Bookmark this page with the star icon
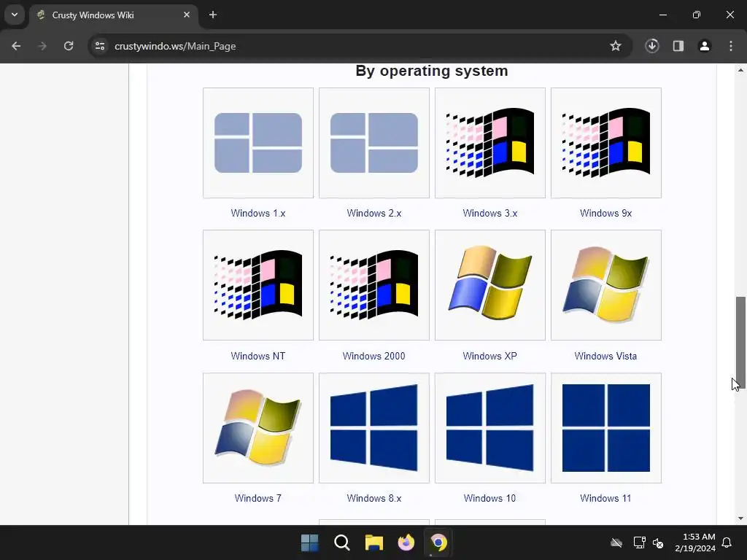Screen dimensions: 747x560 (x=616, y=46)
